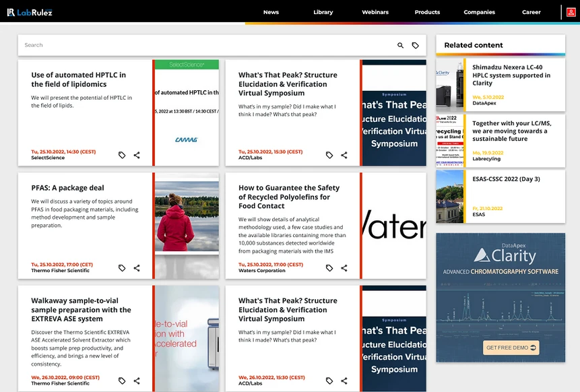Click the woman in red jacket thumbnail
Image resolution: width=580 pixels, height=392 pixels.
(x=187, y=226)
